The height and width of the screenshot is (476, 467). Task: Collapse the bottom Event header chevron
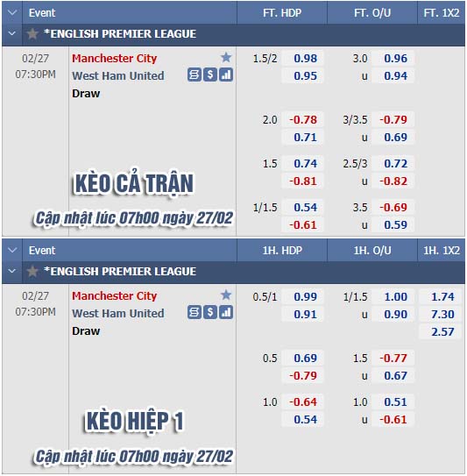pos(12,251)
